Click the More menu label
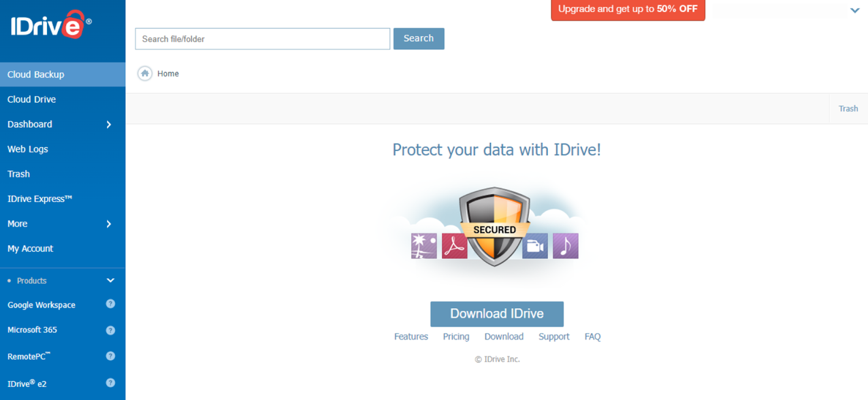This screenshot has height=400, width=868. point(18,224)
